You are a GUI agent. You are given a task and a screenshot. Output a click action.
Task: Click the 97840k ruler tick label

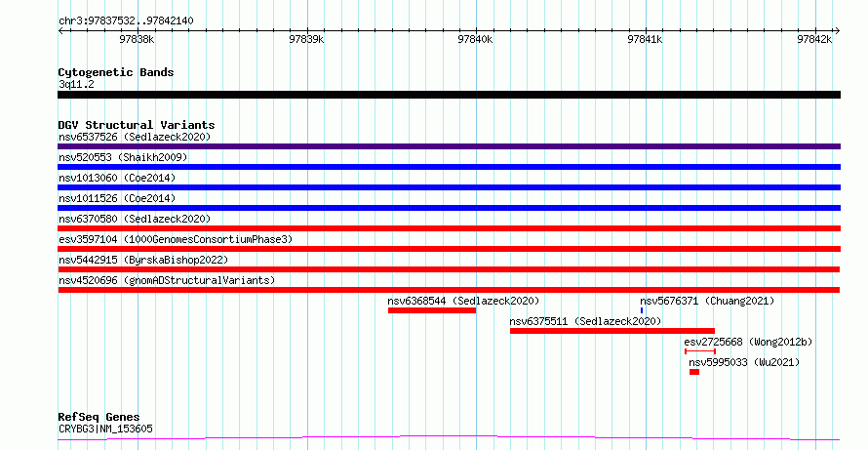476,39
